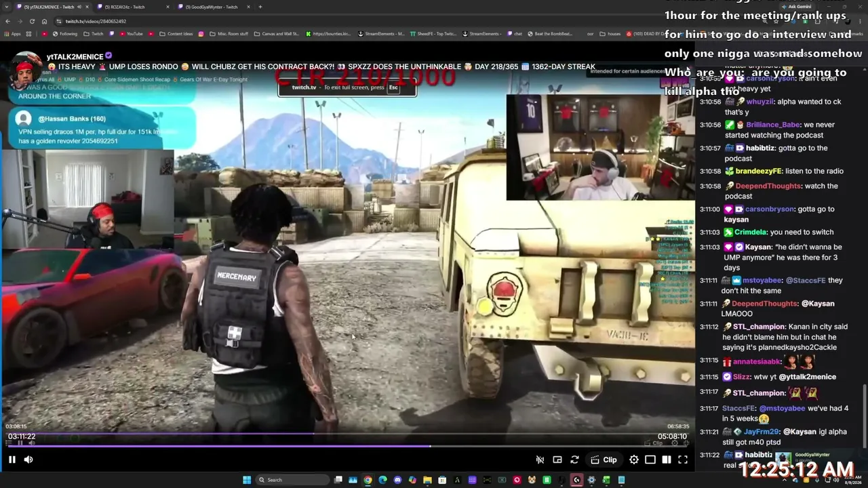868x488 pixels.
Task: Expand the houses bookmark folder
Action: click(x=610, y=34)
